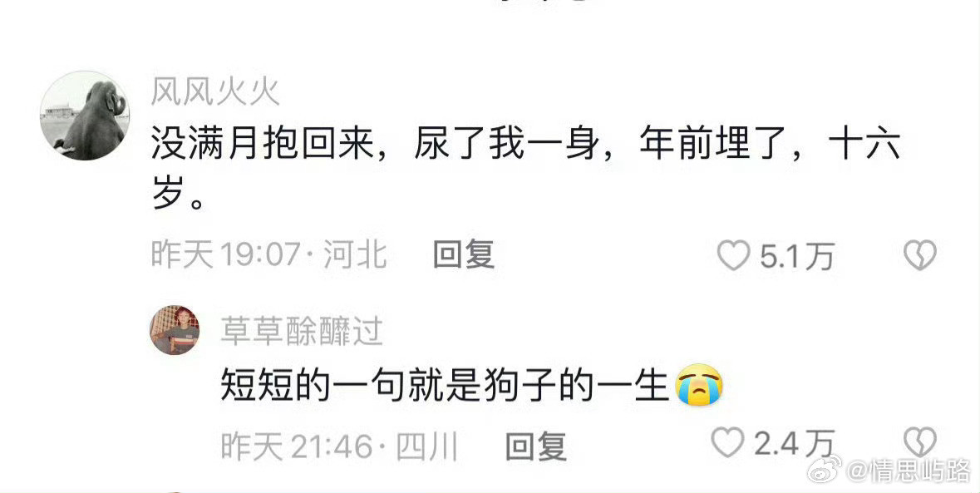Dislike 风风火火's comment with broken heart
This screenshot has height=493, width=980.
920,255
